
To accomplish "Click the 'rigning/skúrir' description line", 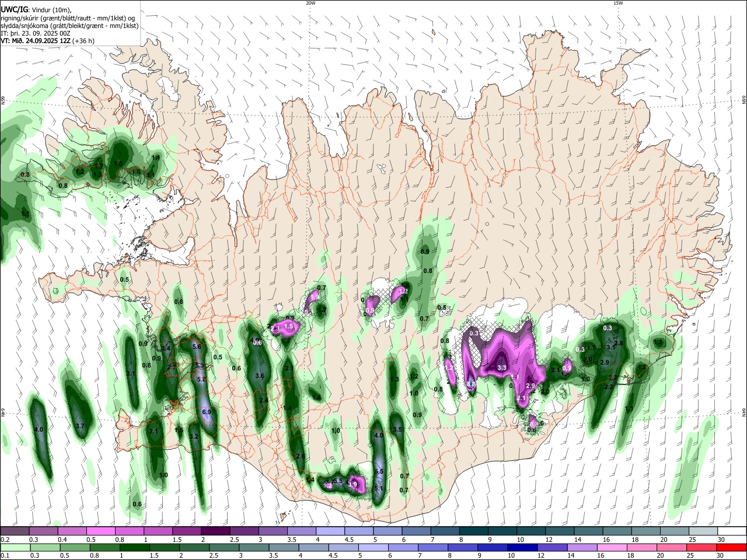I will pos(68,17).
